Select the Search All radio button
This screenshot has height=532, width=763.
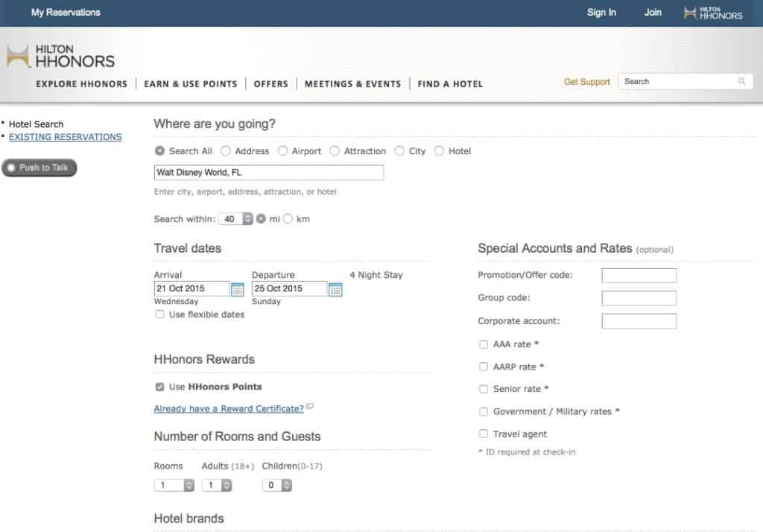tap(159, 151)
